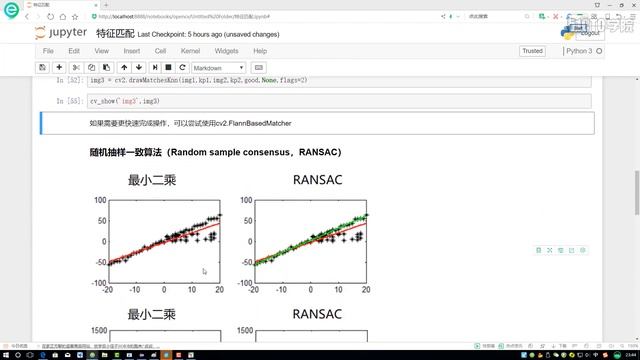Cut selected cells with scissors icon
Viewport: 640px width, 360px height.
pos(76,67)
